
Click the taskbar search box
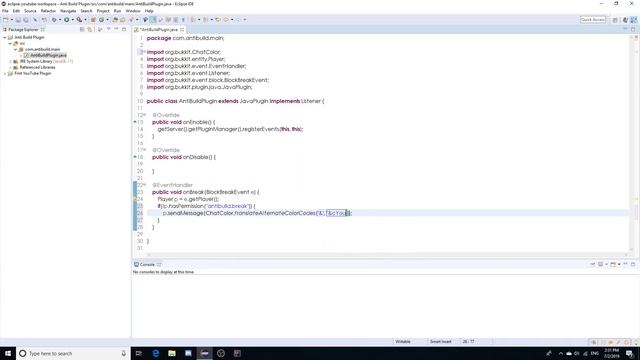pyautogui.click(x=73, y=353)
